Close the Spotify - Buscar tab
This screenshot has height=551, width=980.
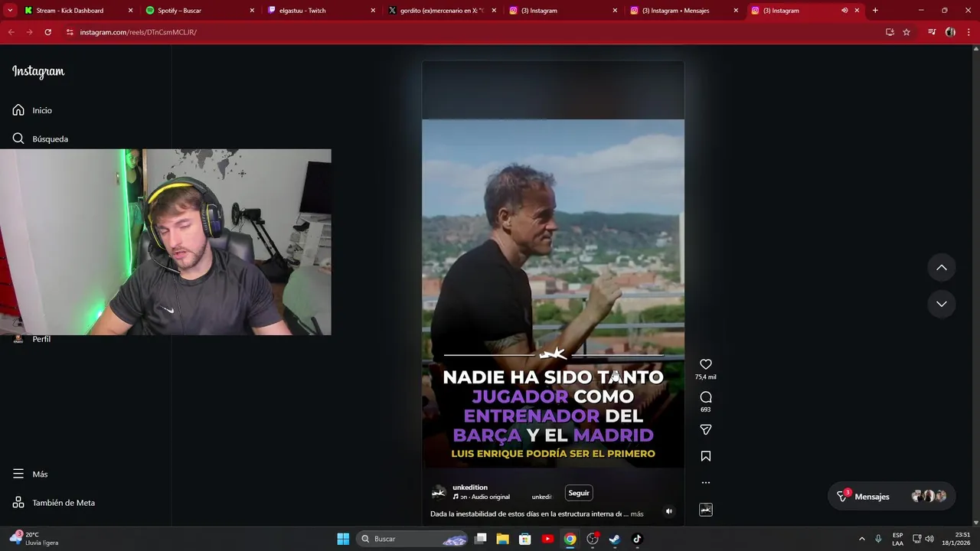click(252, 11)
